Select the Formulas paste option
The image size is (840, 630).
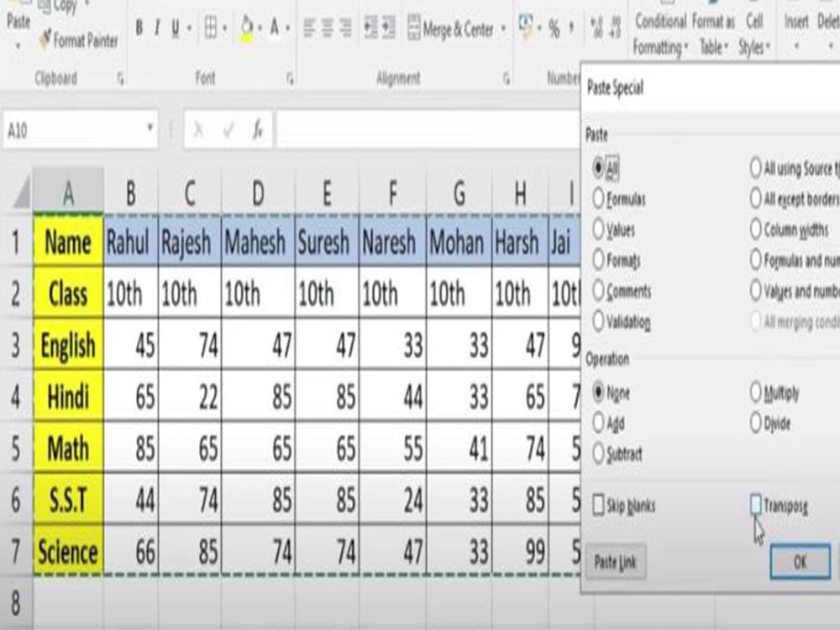pos(598,199)
